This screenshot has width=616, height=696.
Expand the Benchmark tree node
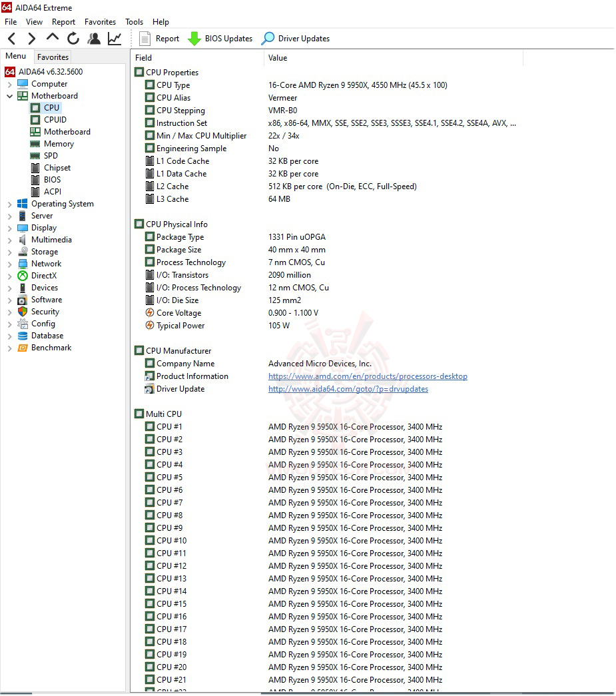[10, 348]
